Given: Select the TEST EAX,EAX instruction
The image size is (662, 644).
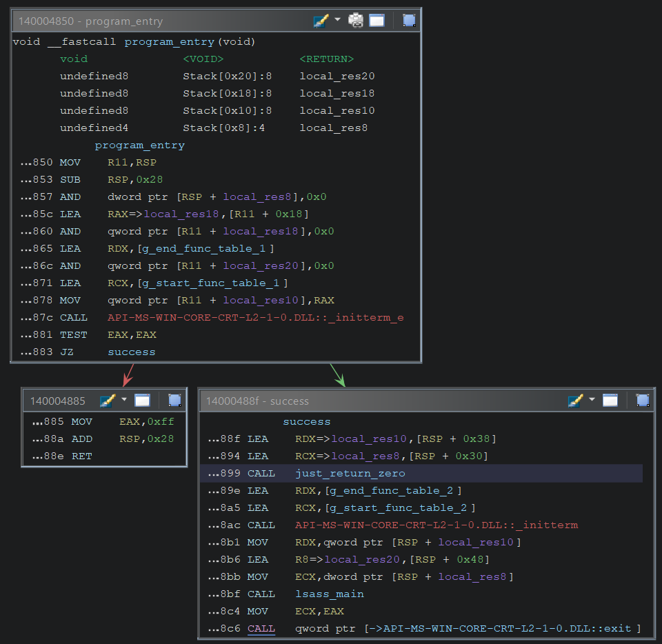Looking at the screenshot, I should [89, 334].
